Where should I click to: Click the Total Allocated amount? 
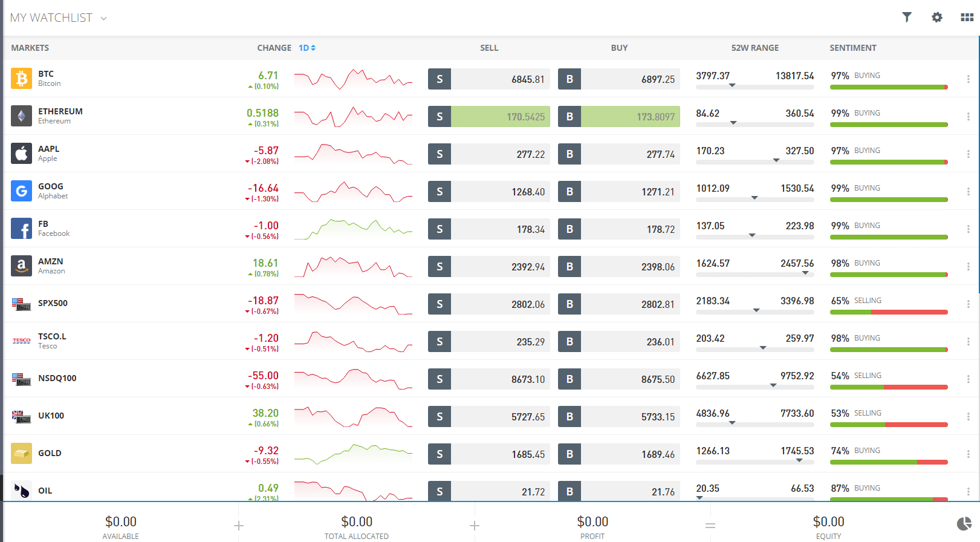[357, 521]
